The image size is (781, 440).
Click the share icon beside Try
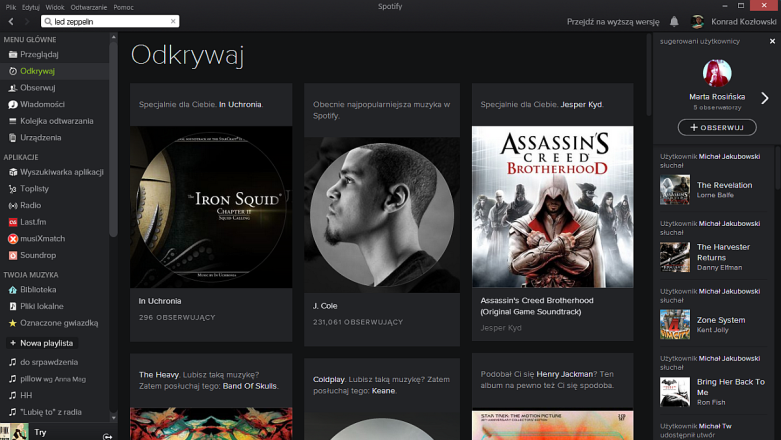[107, 437]
